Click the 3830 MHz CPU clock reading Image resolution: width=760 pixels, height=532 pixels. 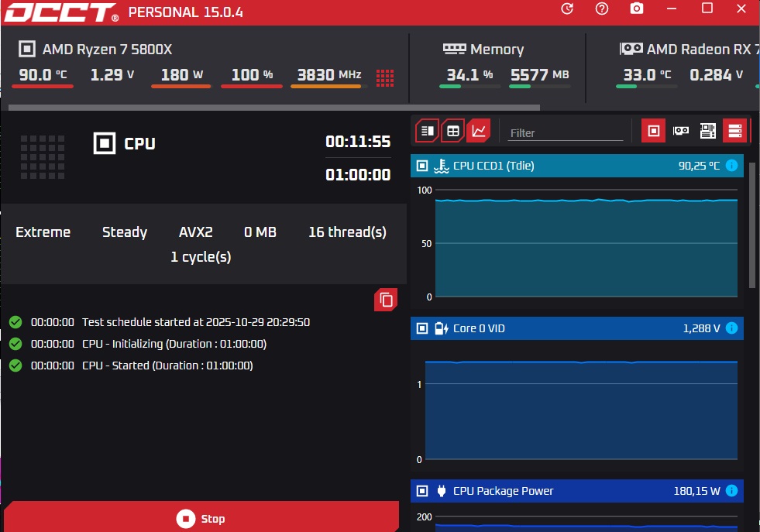[x=329, y=74]
